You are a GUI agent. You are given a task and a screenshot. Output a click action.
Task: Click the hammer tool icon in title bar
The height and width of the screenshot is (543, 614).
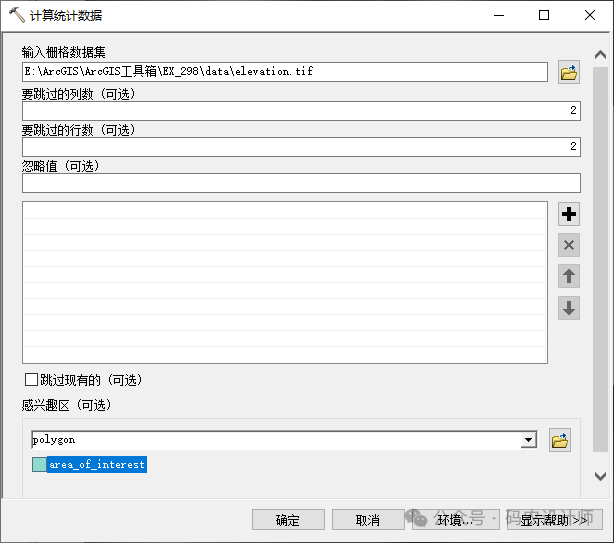pos(16,15)
